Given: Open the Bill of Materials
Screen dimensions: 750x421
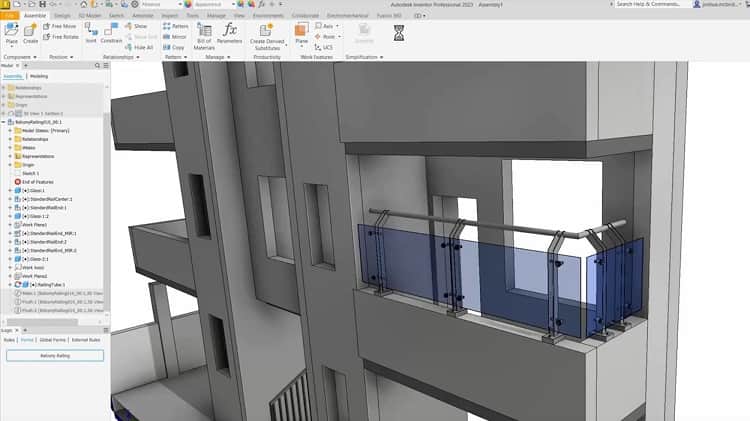Looking at the screenshot, I should pos(204,36).
